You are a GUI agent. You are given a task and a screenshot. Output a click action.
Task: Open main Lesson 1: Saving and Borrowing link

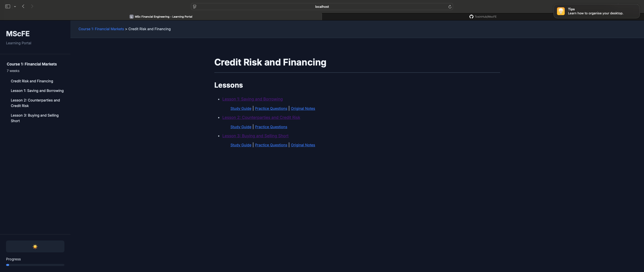pos(252,99)
